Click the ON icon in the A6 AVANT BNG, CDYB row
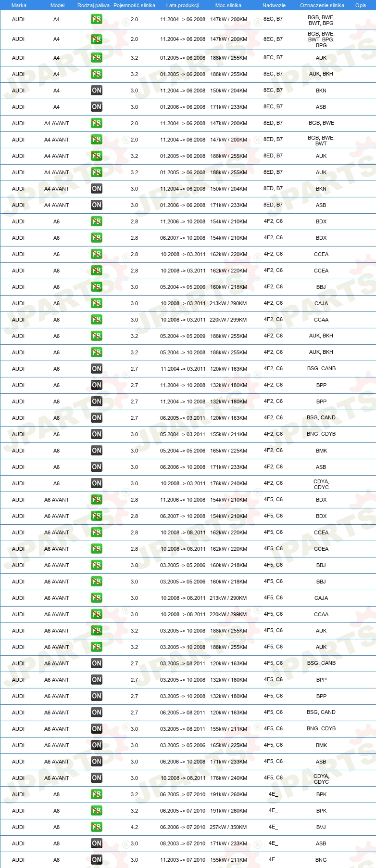 tap(97, 729)
